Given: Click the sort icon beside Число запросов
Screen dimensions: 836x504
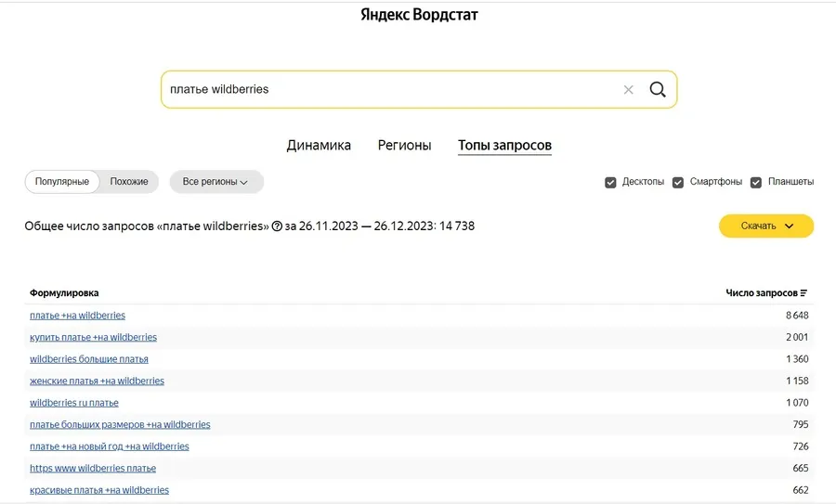Looking at the screenshot, I should coord(803,293).
